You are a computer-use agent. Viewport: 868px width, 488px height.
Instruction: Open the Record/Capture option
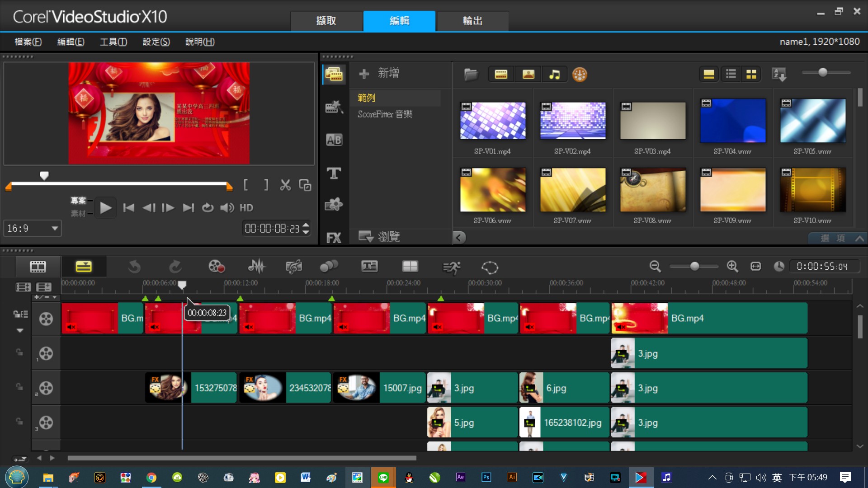pos(217,267)
